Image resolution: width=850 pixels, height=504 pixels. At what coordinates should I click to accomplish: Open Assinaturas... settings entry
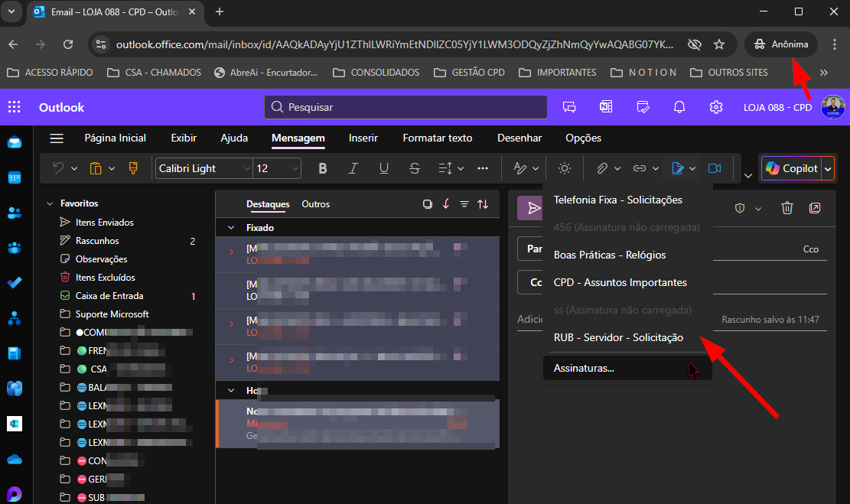click(x=627, y=368)
